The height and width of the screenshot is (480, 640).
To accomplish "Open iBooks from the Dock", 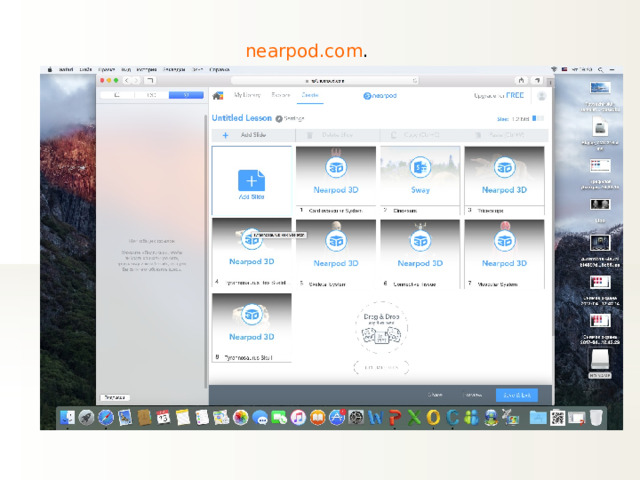I will [318, 418].
